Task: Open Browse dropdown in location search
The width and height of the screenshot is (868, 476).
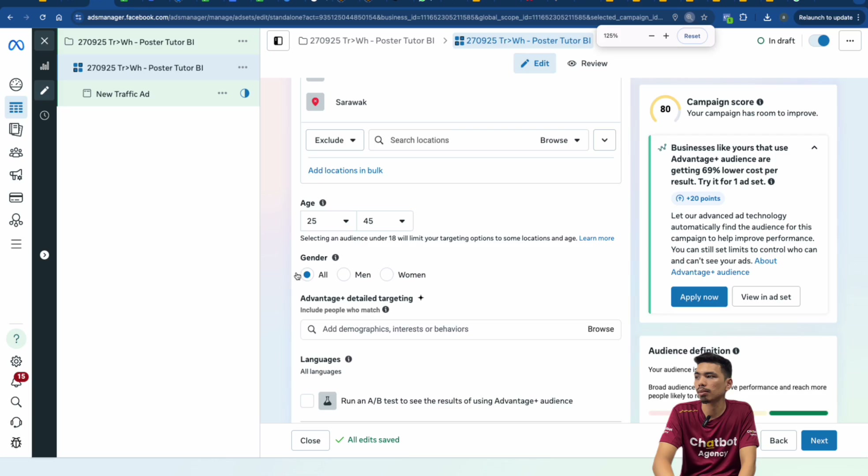Action: pyautogui.click(x=560, y=140)
